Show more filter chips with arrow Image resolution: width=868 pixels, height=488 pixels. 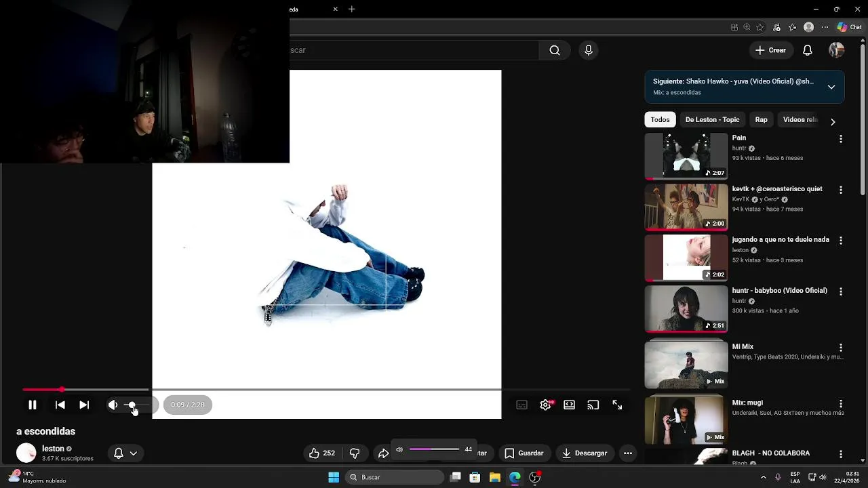point(833,121)
